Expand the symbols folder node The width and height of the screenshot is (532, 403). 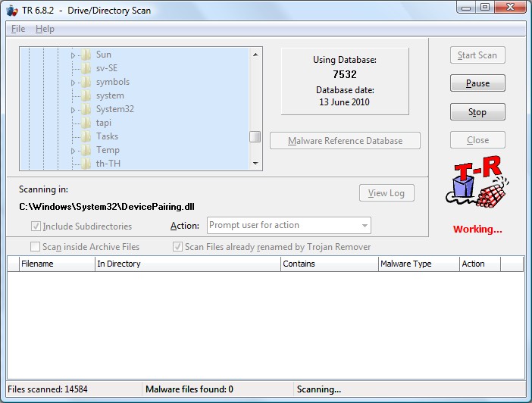click(x=73, y=83)
